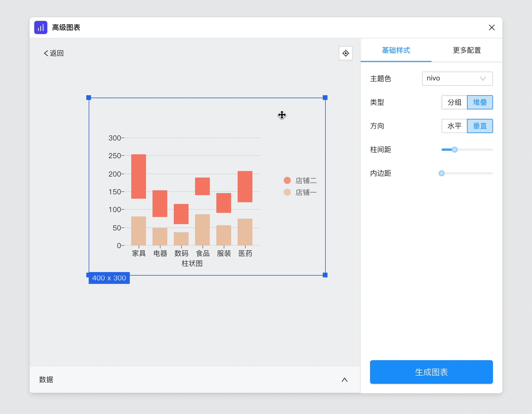This screenshot has width=532, height=414.
Task: Click the 数码 category label
Action: tap(181, 253)
